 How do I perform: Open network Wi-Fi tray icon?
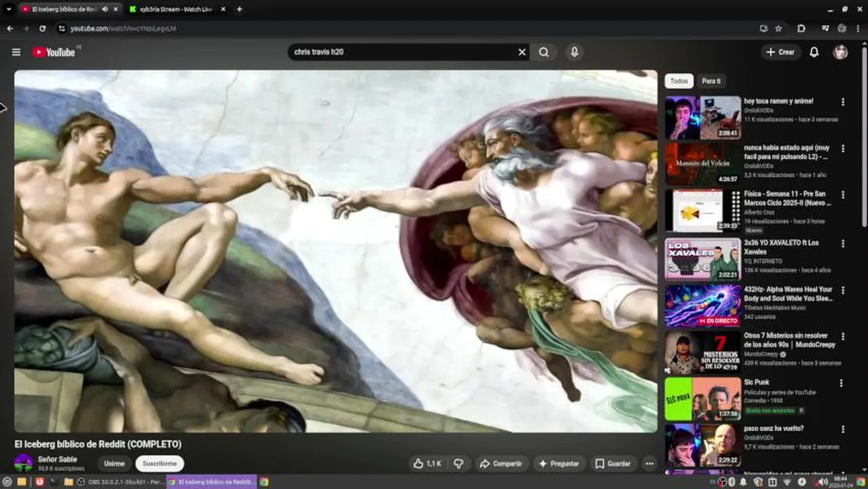point(786,482)
